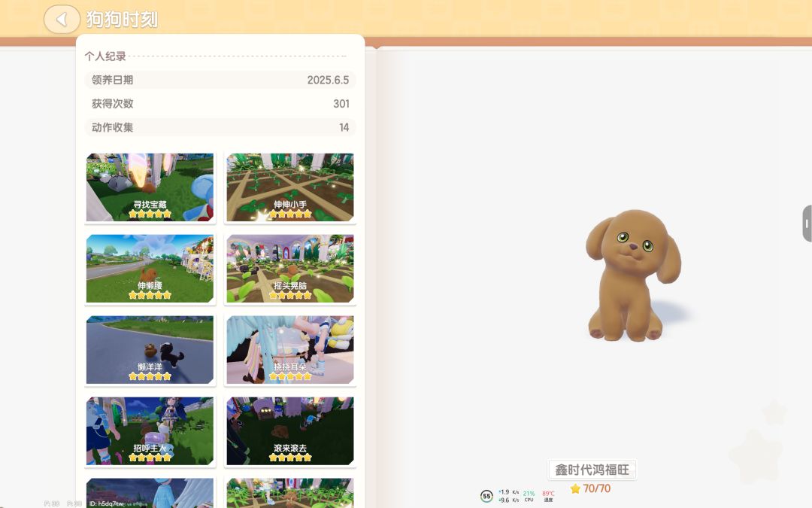Click the brown puppy model
The image size is (812, 508).
pyautogui.click(x=633, y=275)
